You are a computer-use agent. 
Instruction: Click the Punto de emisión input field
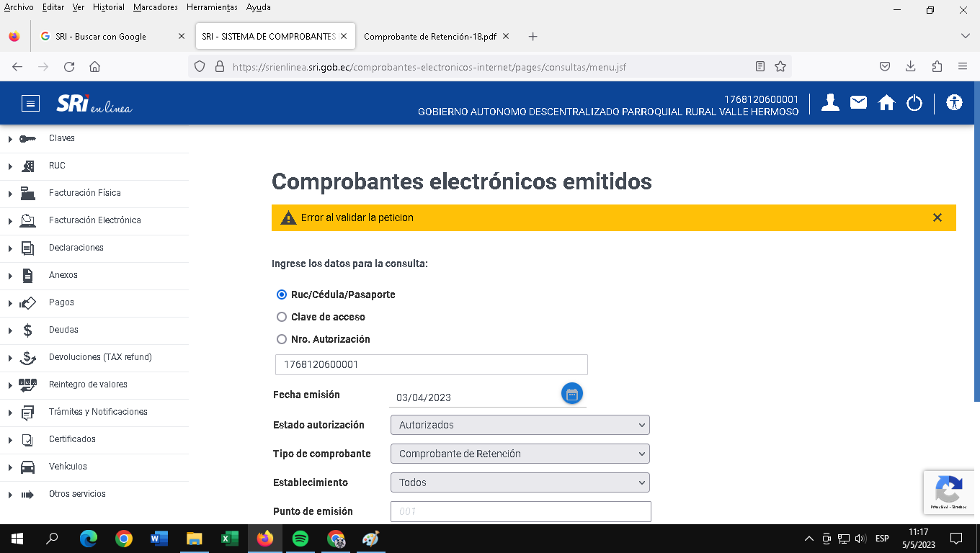click(x=520, y=511)
